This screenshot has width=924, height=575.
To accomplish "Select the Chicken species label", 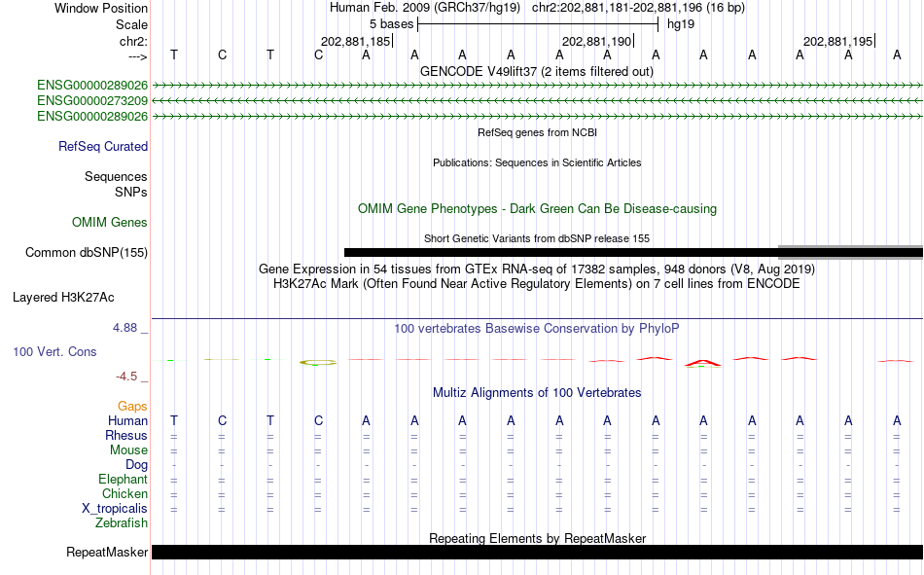I will (124, 493).
